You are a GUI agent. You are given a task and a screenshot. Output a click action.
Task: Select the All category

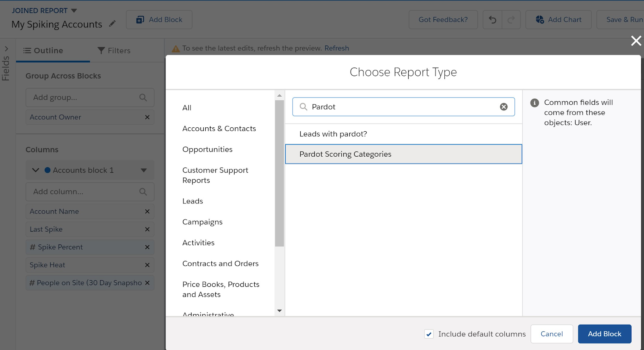pos(187,108)
